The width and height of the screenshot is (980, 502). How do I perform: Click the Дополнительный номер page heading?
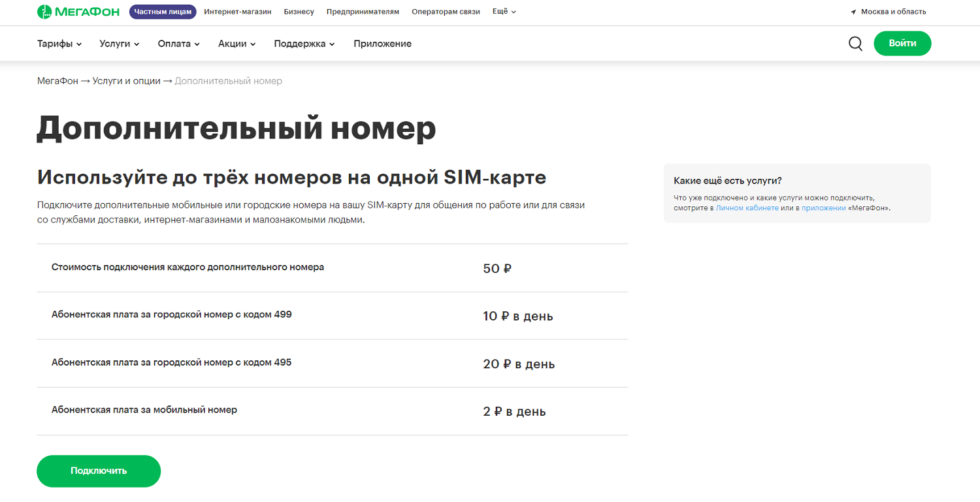[237, 129]
